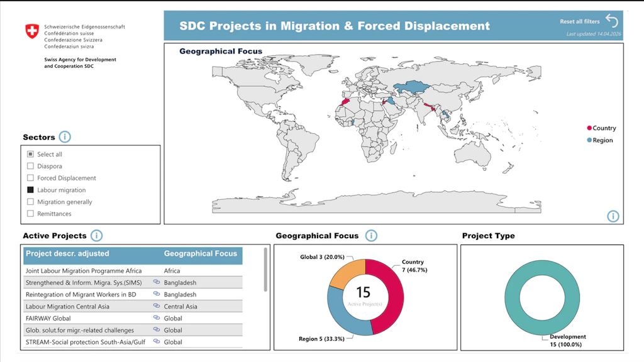This screenshot has height=362, width=644.
Task: Open link icon for Strengthened & Inform. Migra. Sys.(SIMS)
Action: [157, 282]
